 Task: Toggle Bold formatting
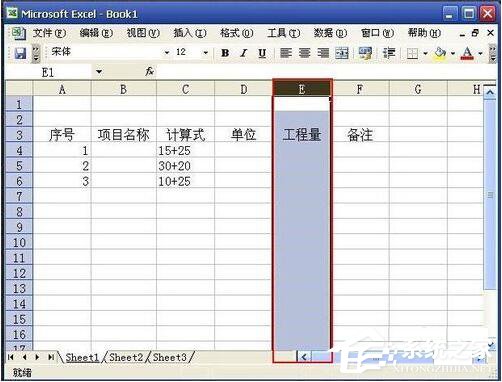click(x=225, y=53)
